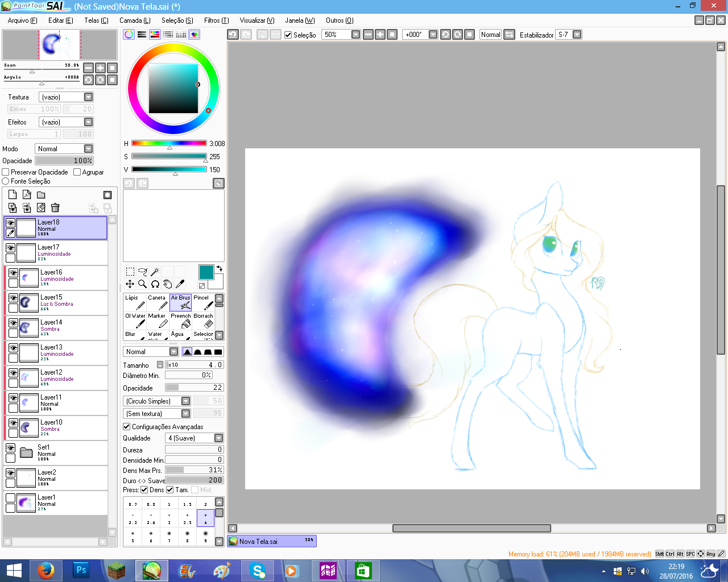Adjust the H hue slider
Viewport: 728px width, 582px height.
point(169,143)
